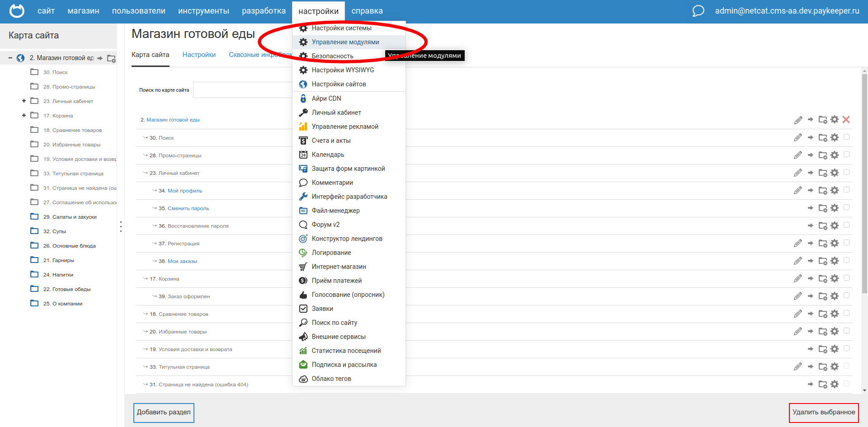Click the NetCat logo icon
Viewport: 868px width, 427px height.
pyautogui.click(x=17, y=11)
